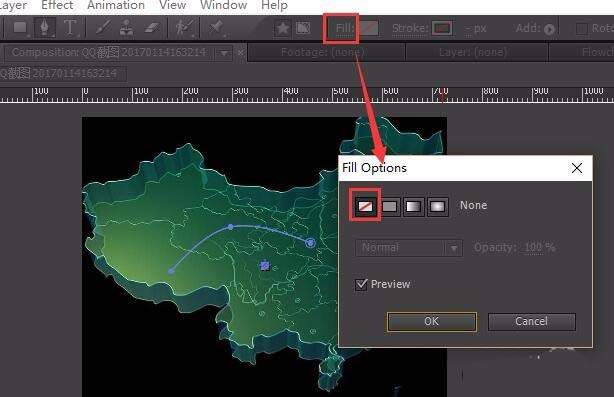This screenshot has height=397, width=614.
Task: Open the Composition panel dropdown arrow
Action: click(224, 53)
